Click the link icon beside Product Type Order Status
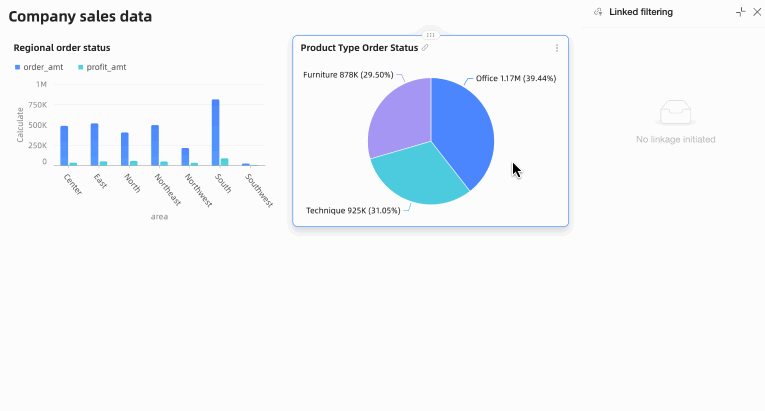765x411 pixels. coord(425,48)
